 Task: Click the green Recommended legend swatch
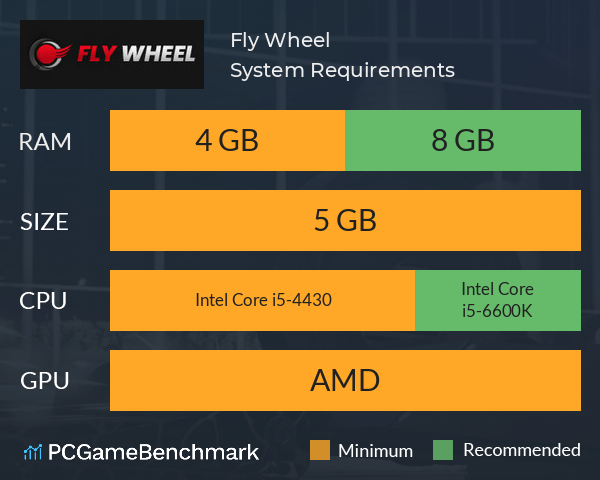pyautogui.click(x=443, y=450)
